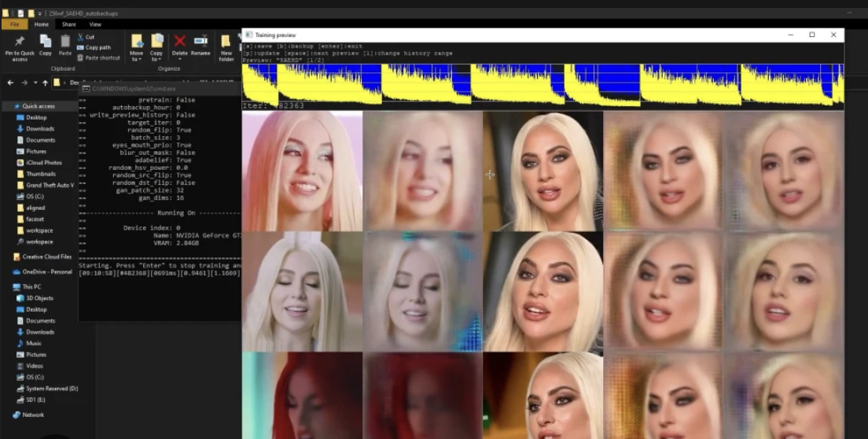Click Properties icon in quick access toolbar
Image resolution: width=868 pixels, height=439 pixels.
pyautogui.click(x=20, y=13)
